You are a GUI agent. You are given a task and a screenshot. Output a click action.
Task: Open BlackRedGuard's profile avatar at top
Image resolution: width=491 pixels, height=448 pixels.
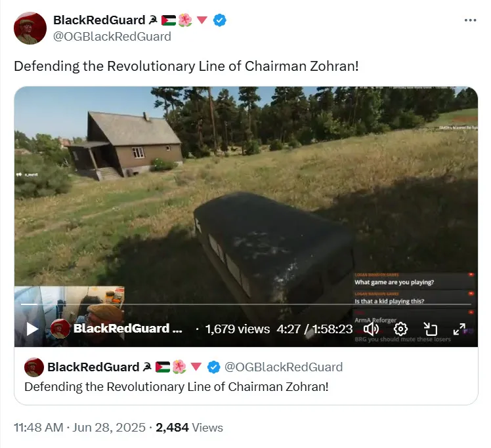pos(30,28)
